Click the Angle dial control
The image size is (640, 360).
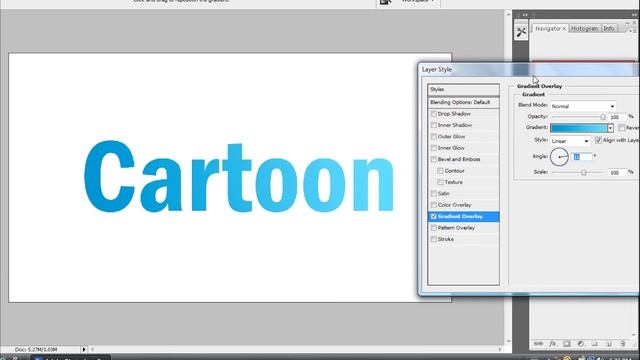[x=559, y=157]
